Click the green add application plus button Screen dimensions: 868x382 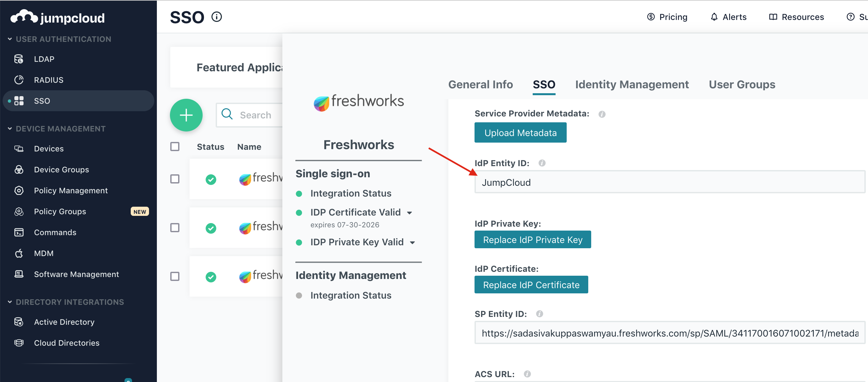(186, 115)
